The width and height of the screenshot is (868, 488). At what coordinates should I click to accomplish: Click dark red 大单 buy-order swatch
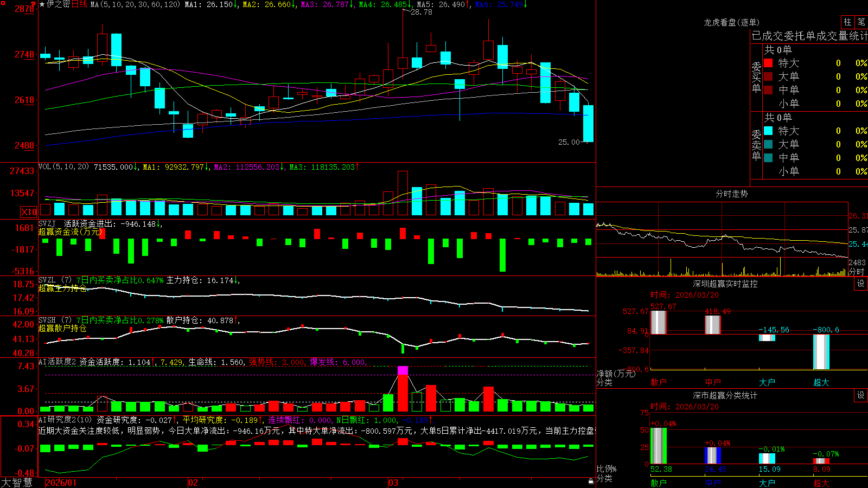pyautogui.click(x=768, y=76)
